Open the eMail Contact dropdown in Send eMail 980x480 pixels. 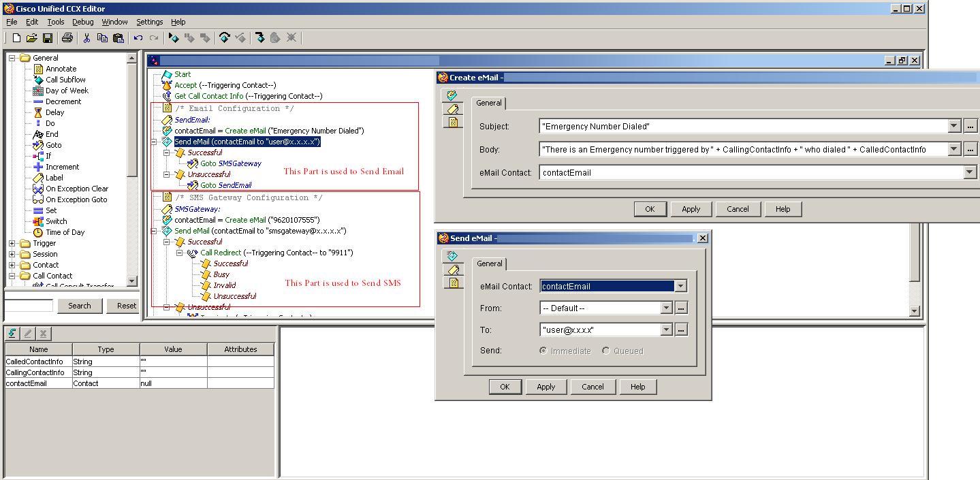(680, 287)
